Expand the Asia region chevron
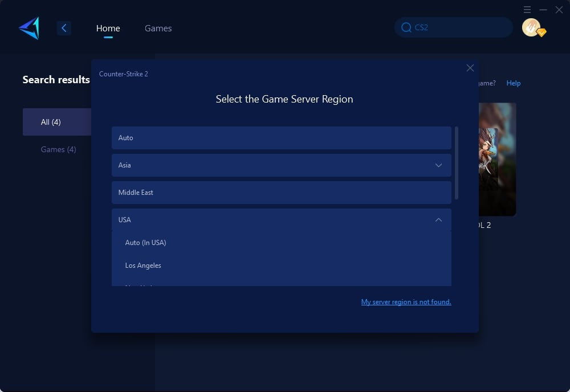The image size is (570, 392). point(439,165)
